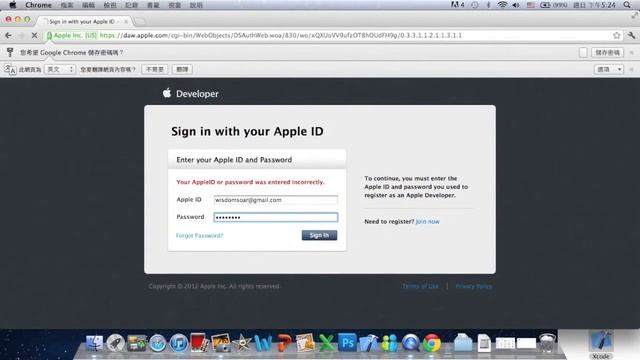This screenshot has height=360, width=640.
Task: Open the translate options dropdown
Action: pos(609,69)
